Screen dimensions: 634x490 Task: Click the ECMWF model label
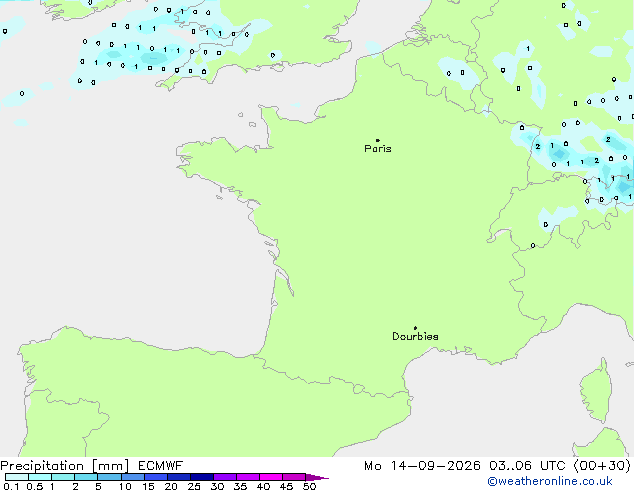click(x=161, y=466)
